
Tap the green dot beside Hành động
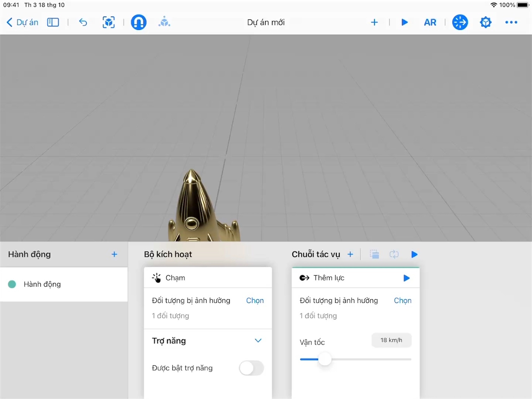pos(12,284)
